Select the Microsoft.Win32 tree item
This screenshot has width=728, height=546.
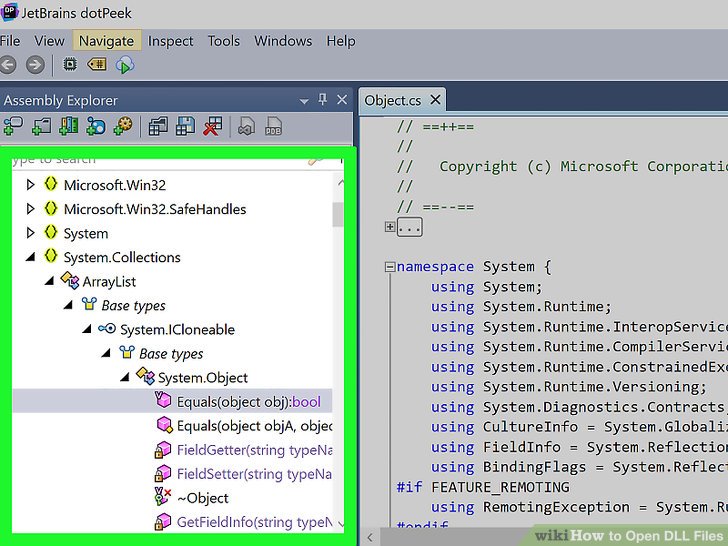pyautogui.click(x=115, y=185)
